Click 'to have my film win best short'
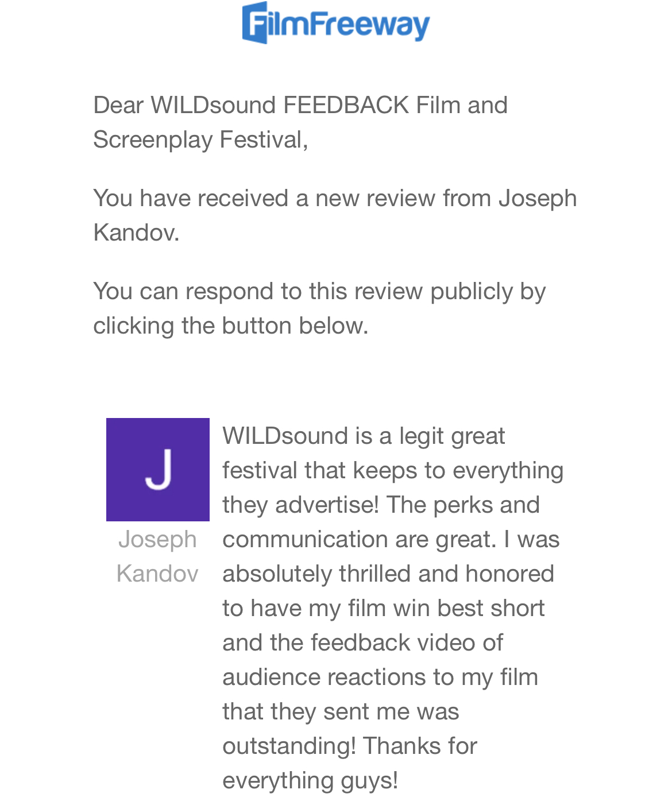Screen dimensions: 672x805 click(x=383, y=608)
